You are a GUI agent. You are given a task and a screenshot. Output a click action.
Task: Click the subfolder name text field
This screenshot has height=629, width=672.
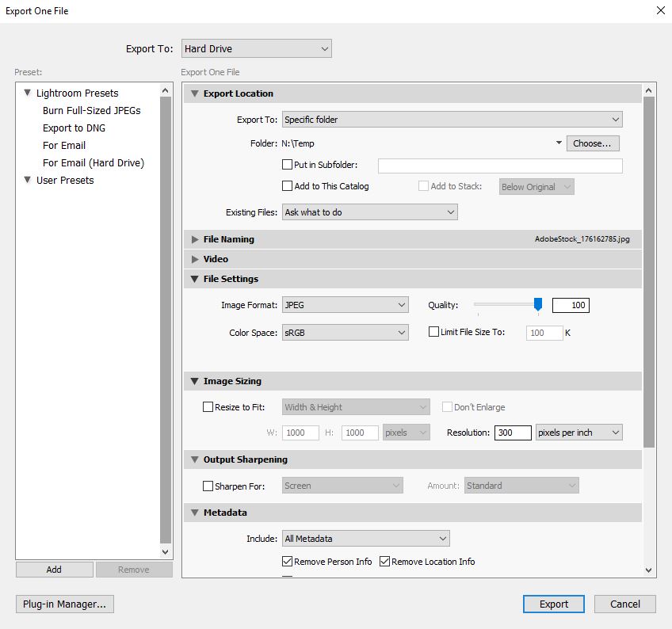coord(500,166)
